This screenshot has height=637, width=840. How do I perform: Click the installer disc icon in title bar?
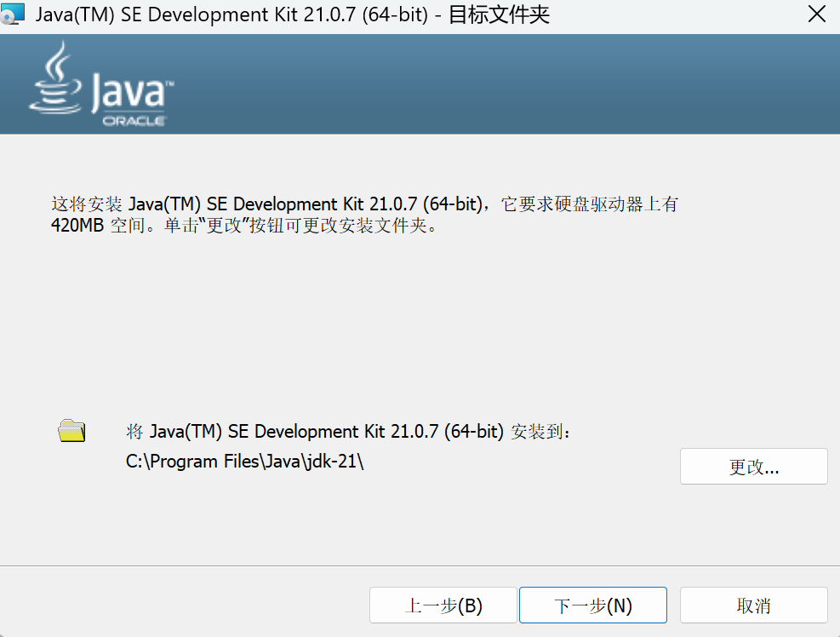(14, 14)
